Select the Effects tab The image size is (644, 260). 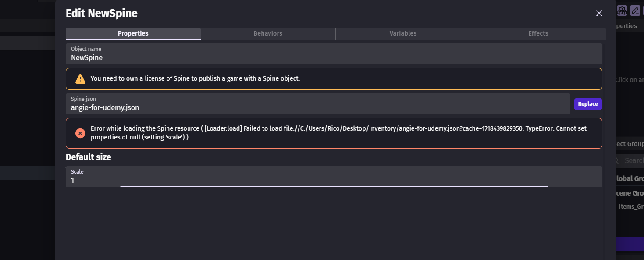tap(538, 33)
